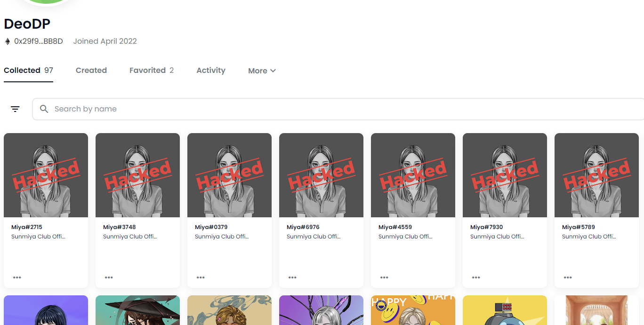This screenshot has height=325, width=644.
Task: Click the search magnifier icon
Action: 44,109
